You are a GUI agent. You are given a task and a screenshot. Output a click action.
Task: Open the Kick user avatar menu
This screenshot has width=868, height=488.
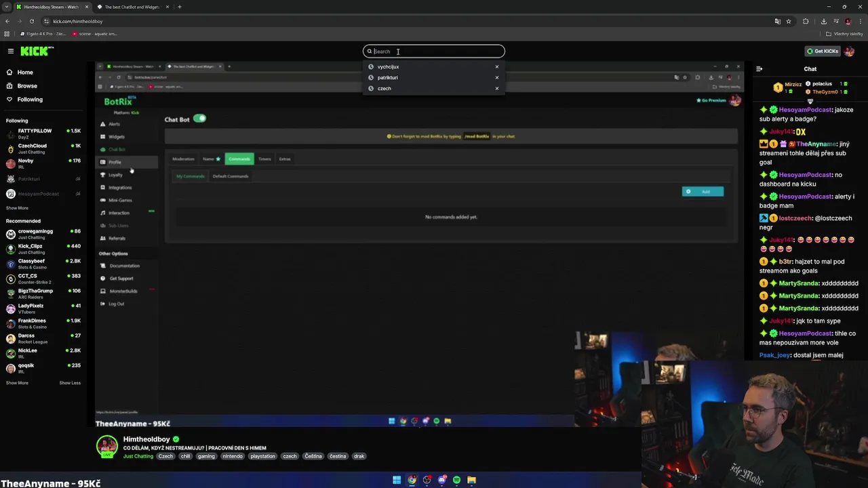tap(850, 51)
